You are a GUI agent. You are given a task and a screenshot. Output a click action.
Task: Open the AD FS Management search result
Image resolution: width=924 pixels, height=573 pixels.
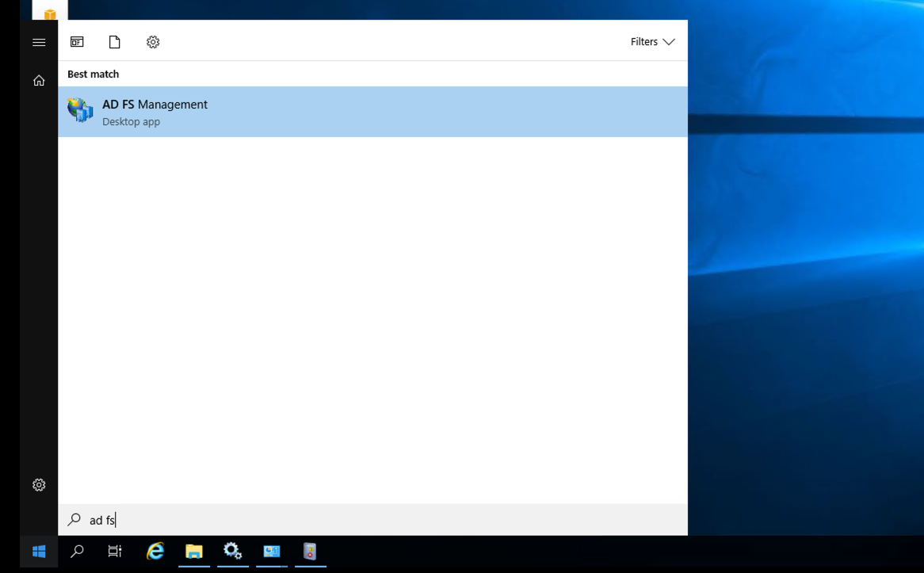click(372, 112)
